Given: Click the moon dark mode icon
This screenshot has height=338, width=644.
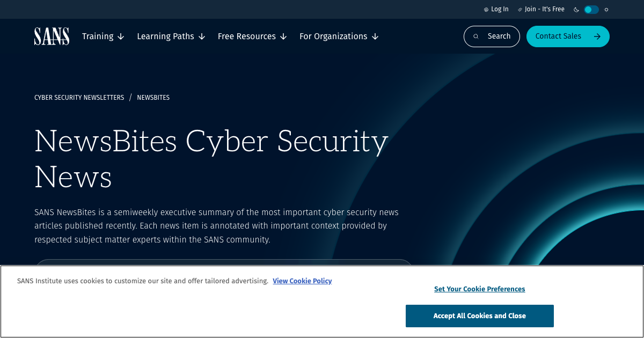Looking at the screenshot, I should click(x=576, y=10).
